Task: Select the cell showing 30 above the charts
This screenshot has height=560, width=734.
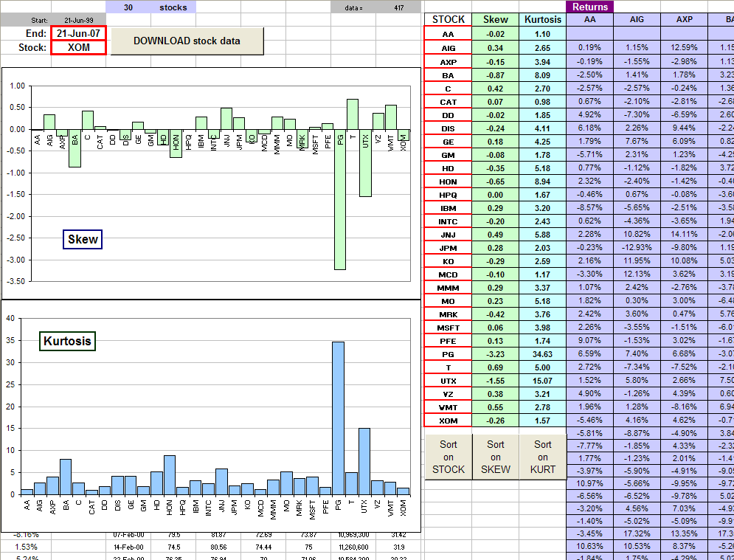Action: tap(128, 7)
